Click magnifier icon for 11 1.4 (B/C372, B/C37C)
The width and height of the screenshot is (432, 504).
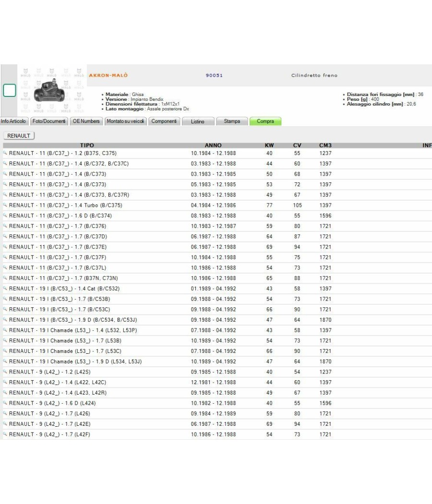tap(5, 163)
